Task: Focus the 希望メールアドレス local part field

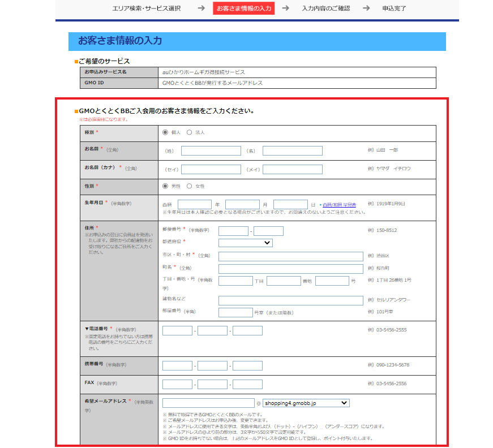Action: [x=208, y=403]
